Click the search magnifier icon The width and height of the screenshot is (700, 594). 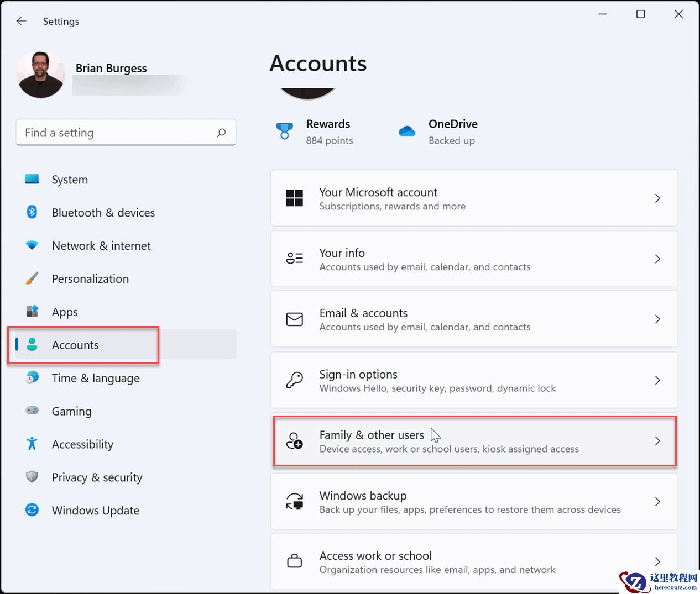click(x=221, y=133)
